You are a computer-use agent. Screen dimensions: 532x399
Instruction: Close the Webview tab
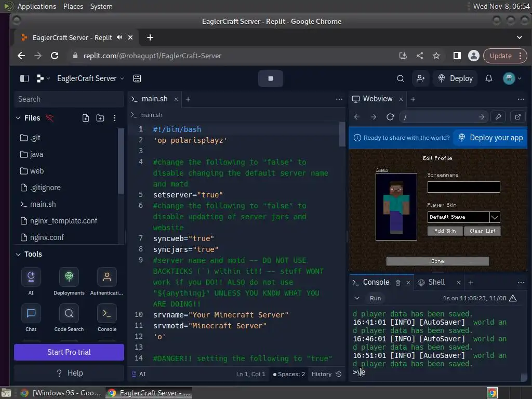(401, 99)
